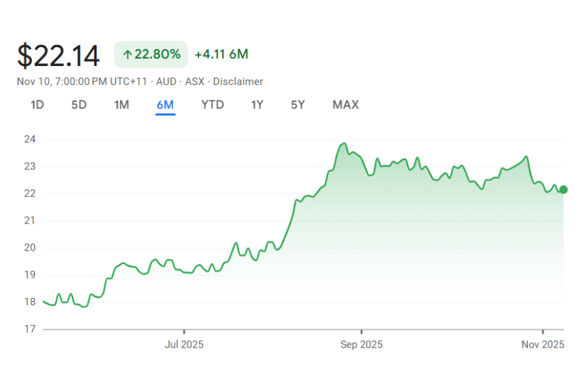
Task: Click the Jul 2025 axis label
Action: [184, 344]
